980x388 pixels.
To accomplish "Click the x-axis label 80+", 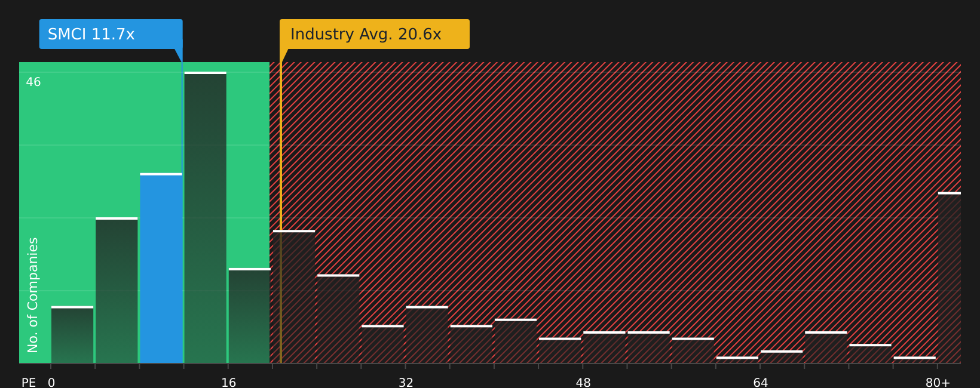I will tap(938, 382).
